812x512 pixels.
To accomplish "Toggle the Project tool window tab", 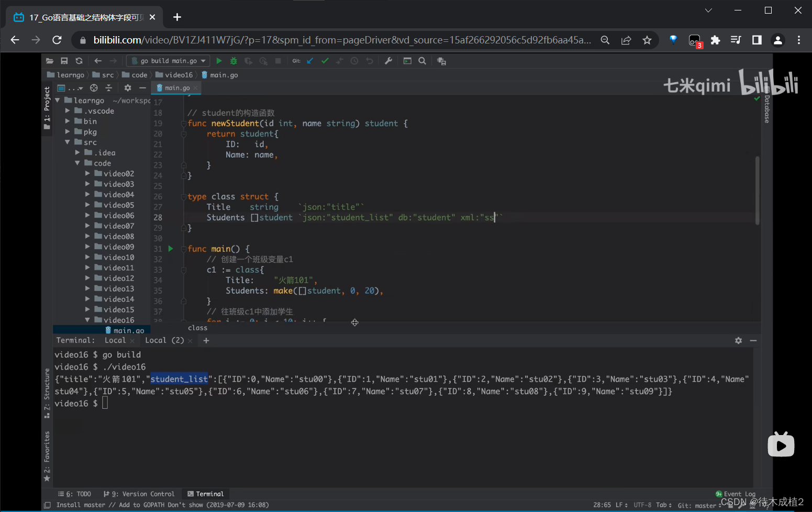I will (x=47, y=108).
